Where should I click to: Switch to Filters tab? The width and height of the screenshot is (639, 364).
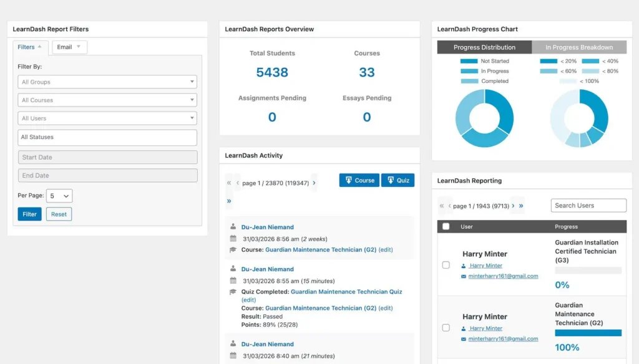pos(30,47)
